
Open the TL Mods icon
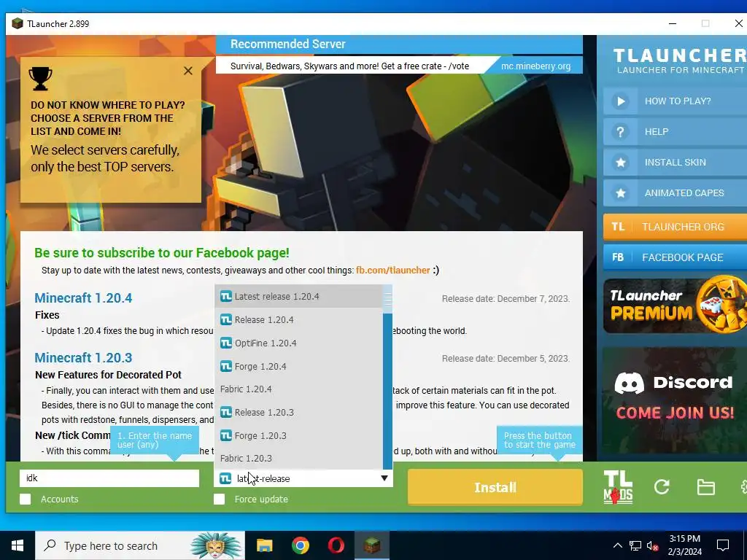pos(618,487)
